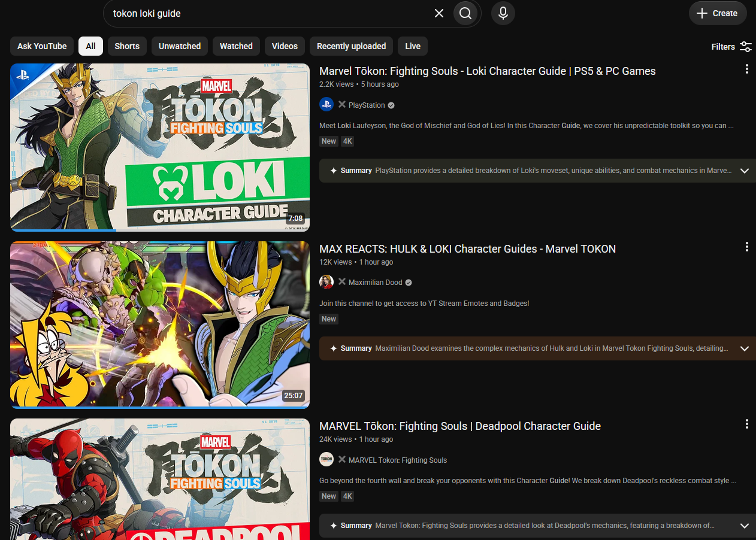
Task: Click PlayStation's verified badge
Action: click(x=391, y=105)
